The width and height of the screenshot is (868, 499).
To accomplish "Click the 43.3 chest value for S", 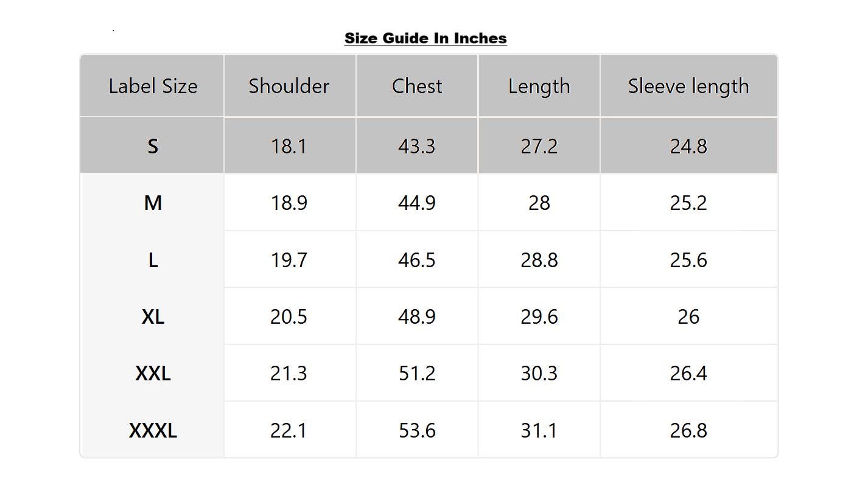I will [x=417, y=146].
